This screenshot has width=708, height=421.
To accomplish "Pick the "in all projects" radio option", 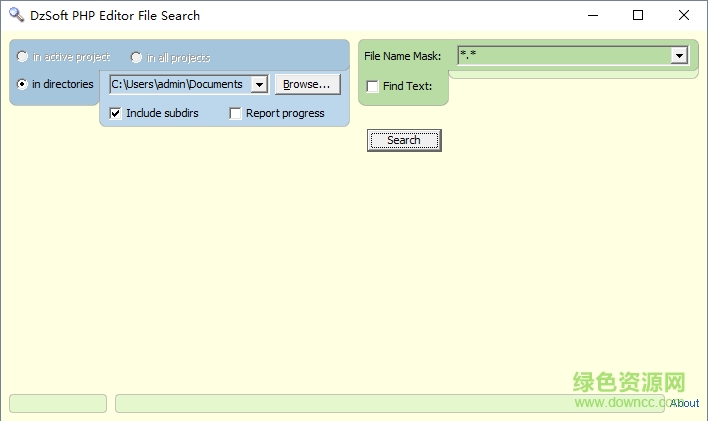I will pyautogui.click(x=136, y=57).
